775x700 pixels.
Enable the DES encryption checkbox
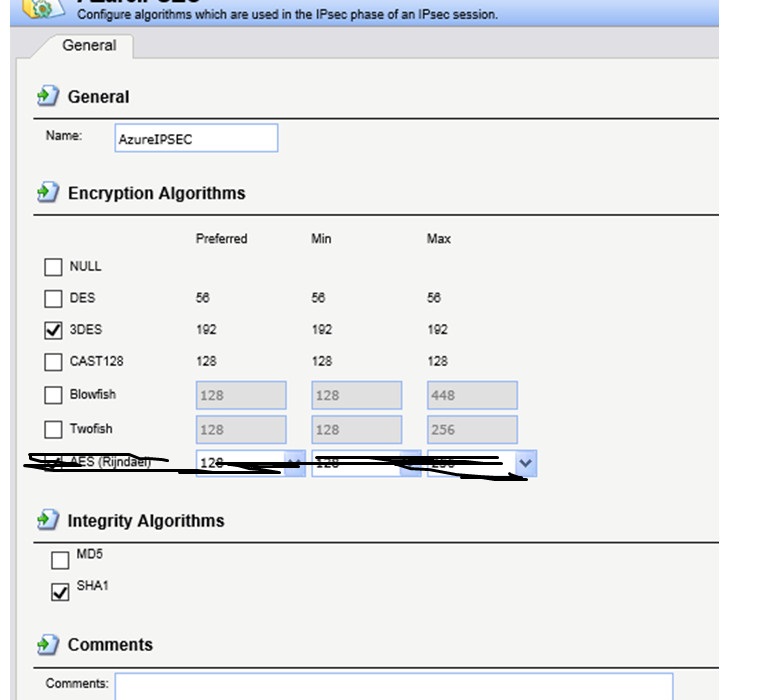(x=53, y=299)
